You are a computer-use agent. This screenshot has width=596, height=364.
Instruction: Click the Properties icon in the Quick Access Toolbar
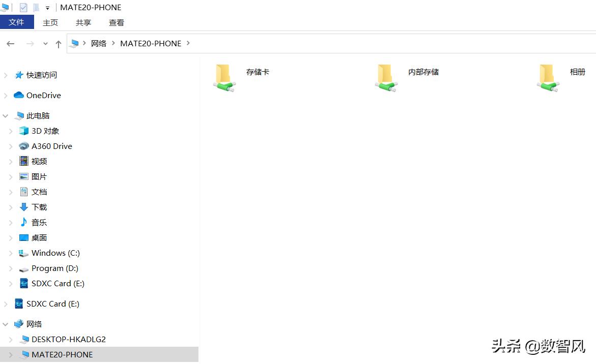[x=22, y=7]
